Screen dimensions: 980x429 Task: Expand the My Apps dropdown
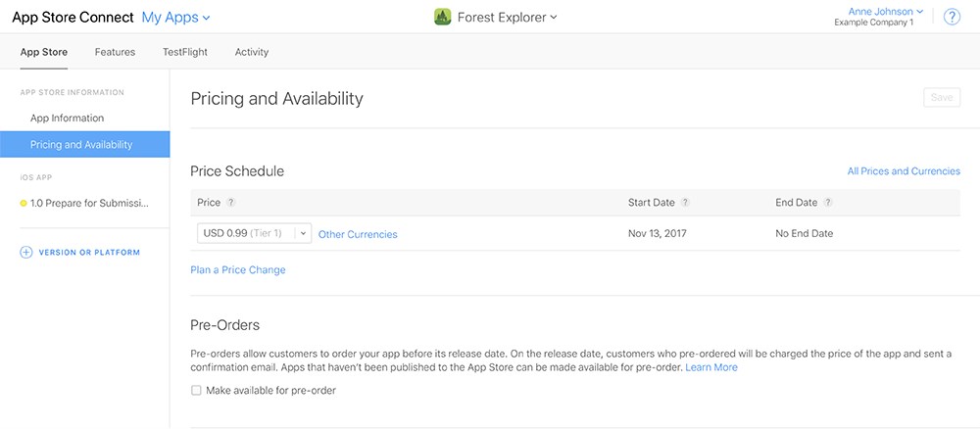(175, 18)
